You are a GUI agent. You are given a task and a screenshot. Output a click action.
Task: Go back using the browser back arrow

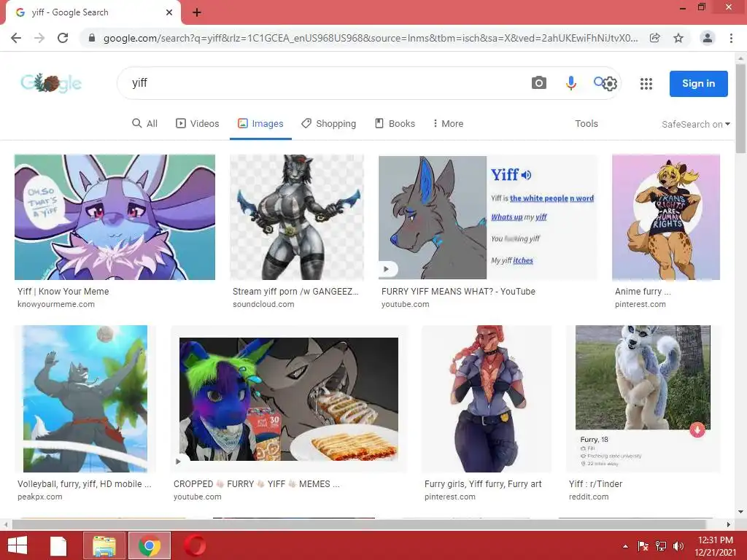[x=16, y=38]
